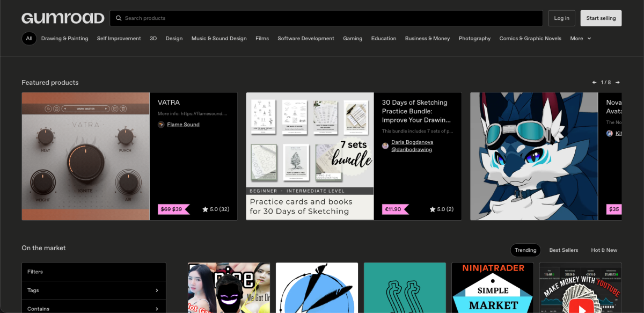Click the $35 price tag
This screenshot has width=644, height=313.
click(614, 209)
